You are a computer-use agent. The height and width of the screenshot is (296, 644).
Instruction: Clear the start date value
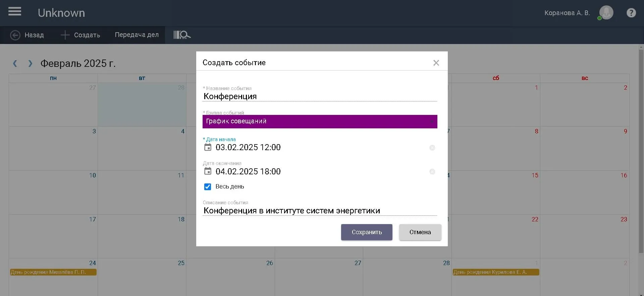point(432,148)
